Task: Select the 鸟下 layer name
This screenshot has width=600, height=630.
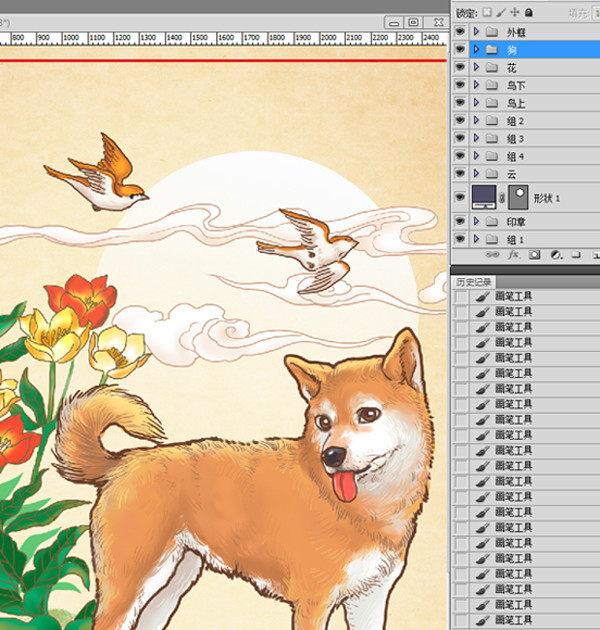Action: (x=516, y=85)
